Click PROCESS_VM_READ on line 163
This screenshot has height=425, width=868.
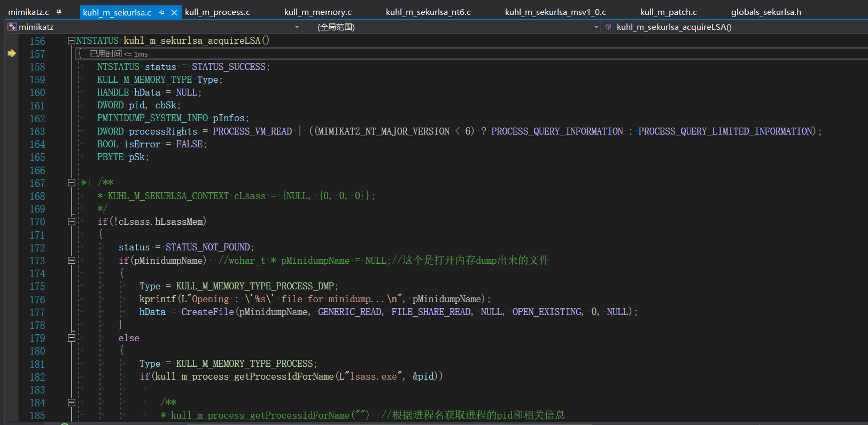point(252,131)
